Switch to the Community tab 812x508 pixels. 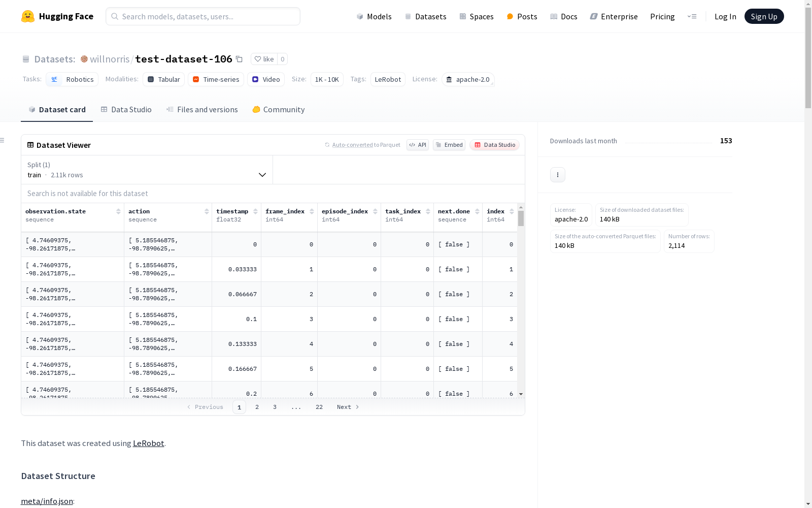[279, 110]
